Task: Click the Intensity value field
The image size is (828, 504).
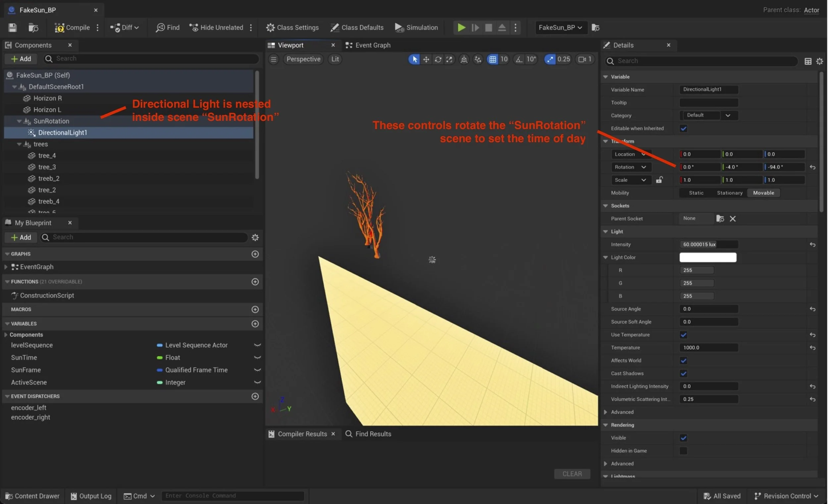Action: tap(708, 245)
